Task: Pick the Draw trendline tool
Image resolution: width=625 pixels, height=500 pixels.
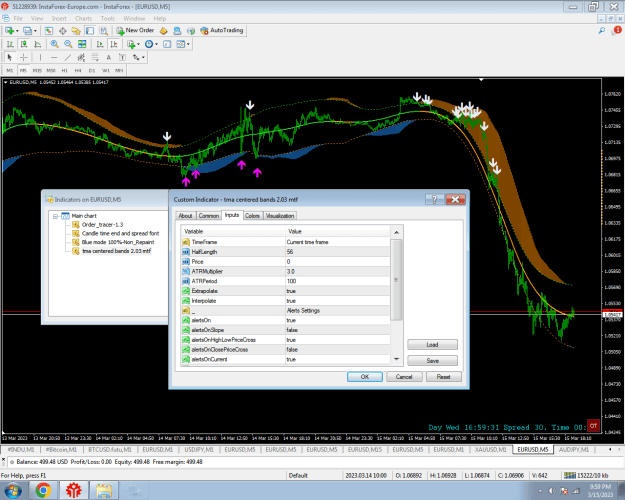Action: (68, 57)
